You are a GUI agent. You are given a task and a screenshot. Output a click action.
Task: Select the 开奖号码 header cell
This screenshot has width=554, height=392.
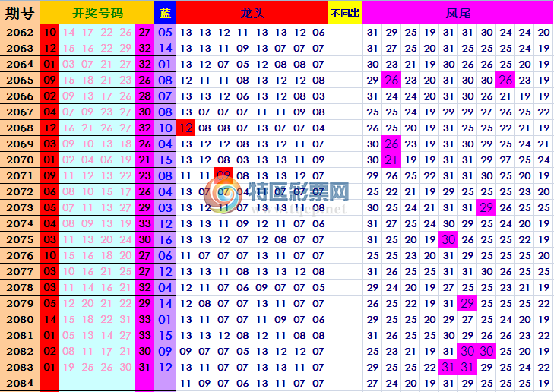tap(97, 12)
